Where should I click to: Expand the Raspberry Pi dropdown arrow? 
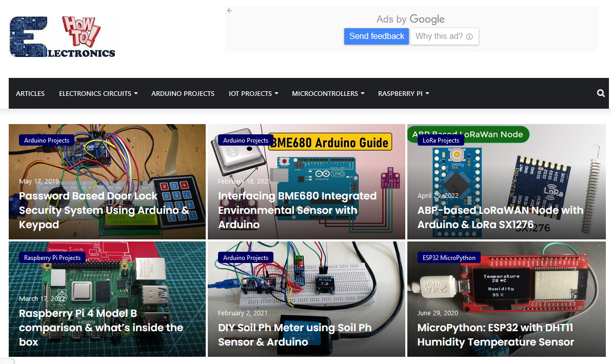[x=427, y=93]
